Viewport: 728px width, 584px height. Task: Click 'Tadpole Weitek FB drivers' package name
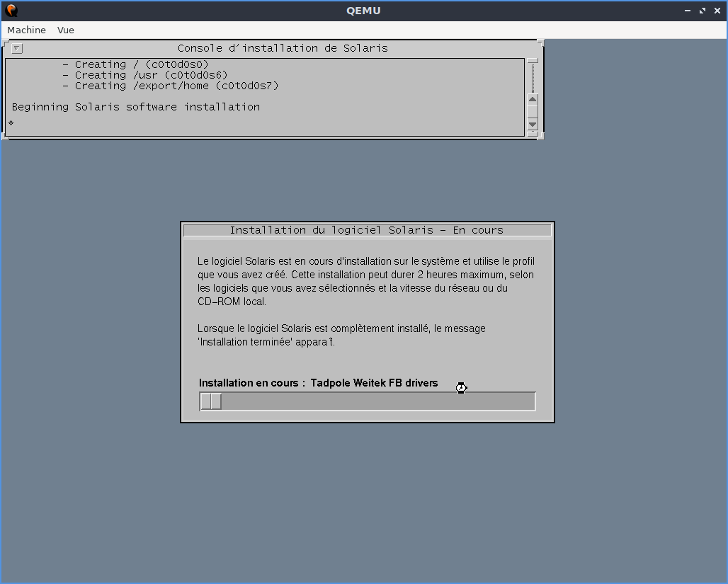(374, 383)
